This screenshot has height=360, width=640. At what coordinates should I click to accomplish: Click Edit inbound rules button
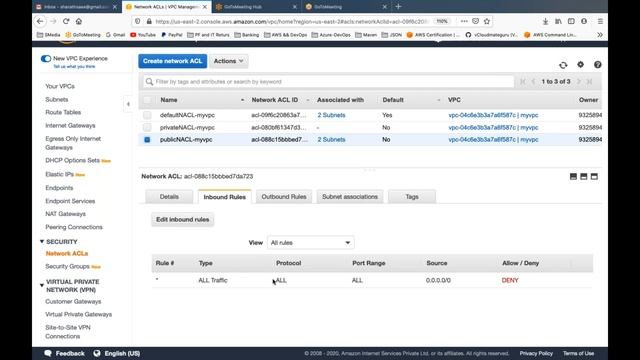coord(182,220)
